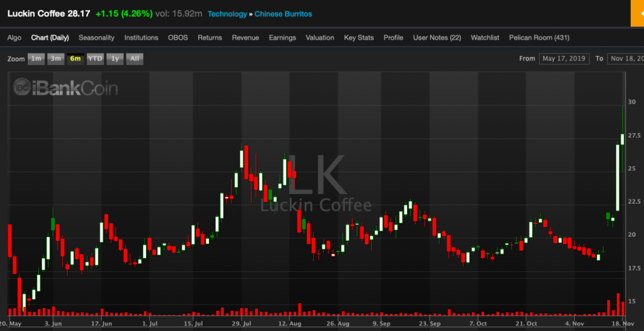The image size is (644, 331).
Task: Click the Luckin Coffee 28.17 title
Action: click(x=49, y=14)
